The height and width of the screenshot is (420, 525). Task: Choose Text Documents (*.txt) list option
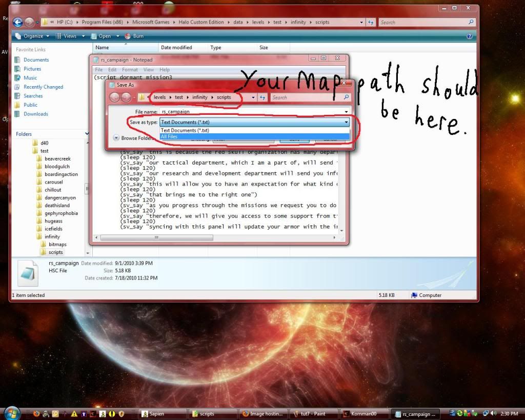[254, 130]
